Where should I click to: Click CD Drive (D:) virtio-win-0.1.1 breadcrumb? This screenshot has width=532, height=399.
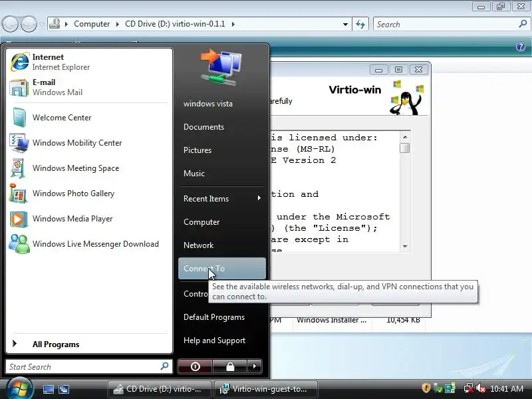[175, 24]
